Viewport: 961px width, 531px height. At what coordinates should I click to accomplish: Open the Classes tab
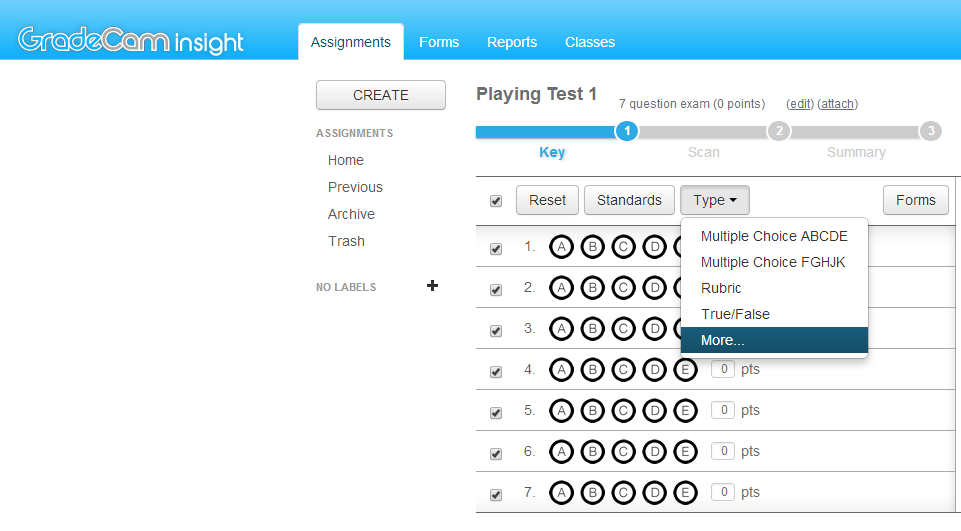590,42
